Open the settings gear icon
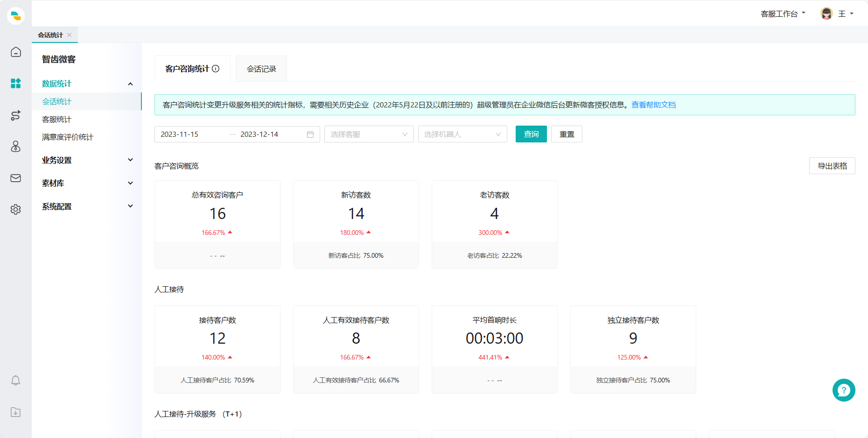868x438 pixels. pyautogui.click(x=16, y=209)
